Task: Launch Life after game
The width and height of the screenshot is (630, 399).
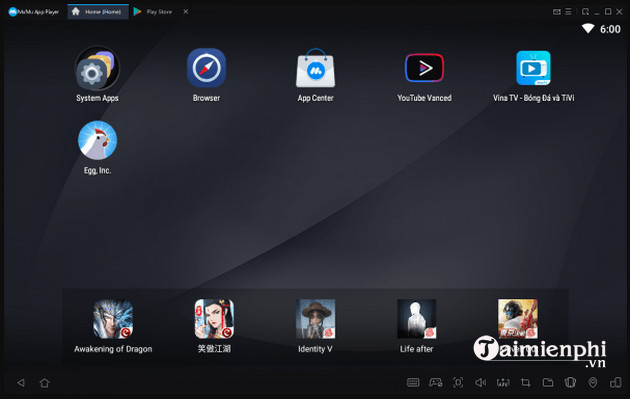Action: pyautogui.click(x=417, y=319)
